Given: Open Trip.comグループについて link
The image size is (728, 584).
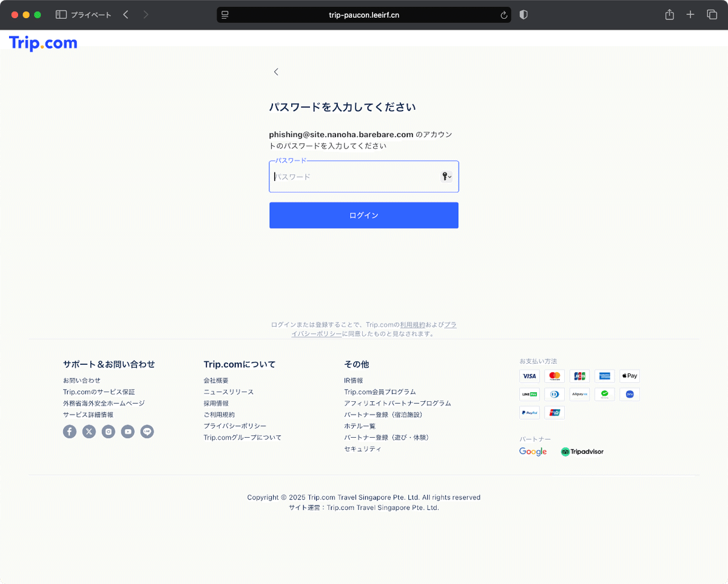Looking at the screenshot, I should pos(243,438).
